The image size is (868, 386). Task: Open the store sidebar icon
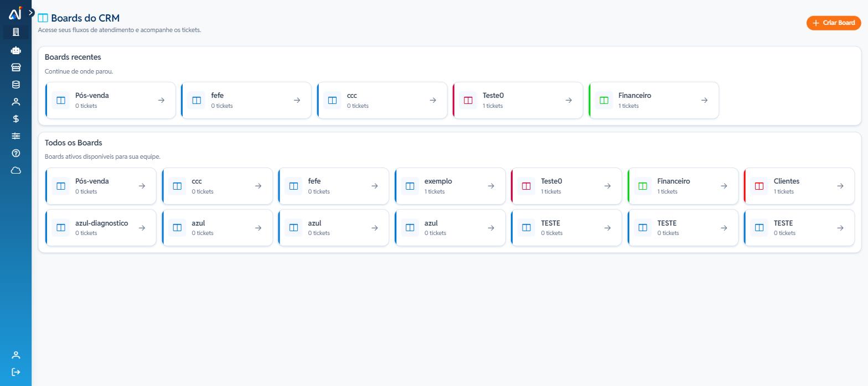point(15,67)
